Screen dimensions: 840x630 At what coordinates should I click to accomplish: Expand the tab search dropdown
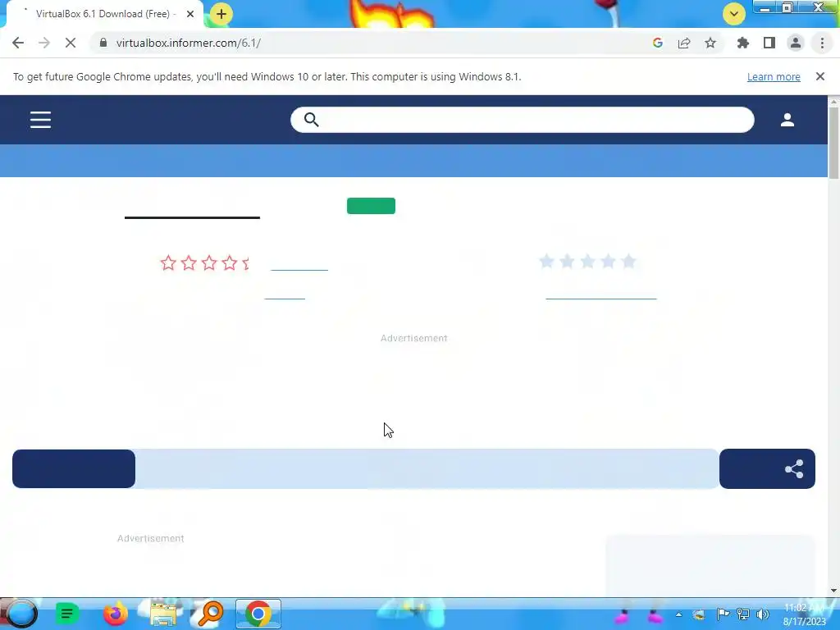coord(734,14)
